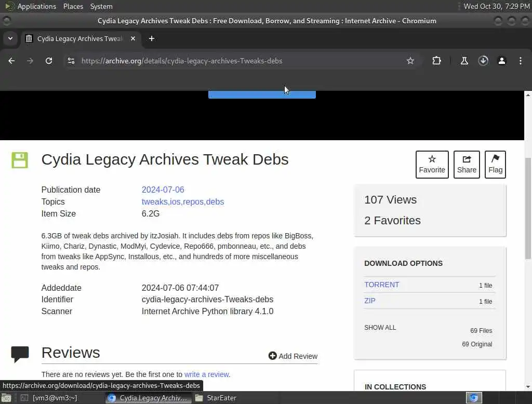
Task: Open the 2024-07-06 publication date link
Action: [163, 190]
